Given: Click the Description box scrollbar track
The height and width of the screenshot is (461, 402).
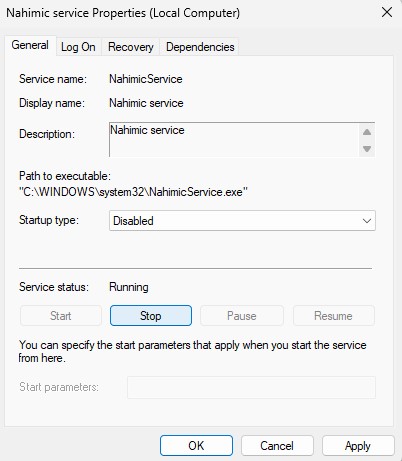Looking at the screenshot, I should [x=367, y=140].
